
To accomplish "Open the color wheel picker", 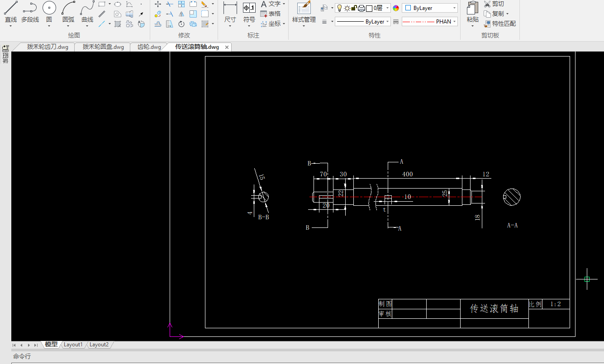I will tap(396, 8).
